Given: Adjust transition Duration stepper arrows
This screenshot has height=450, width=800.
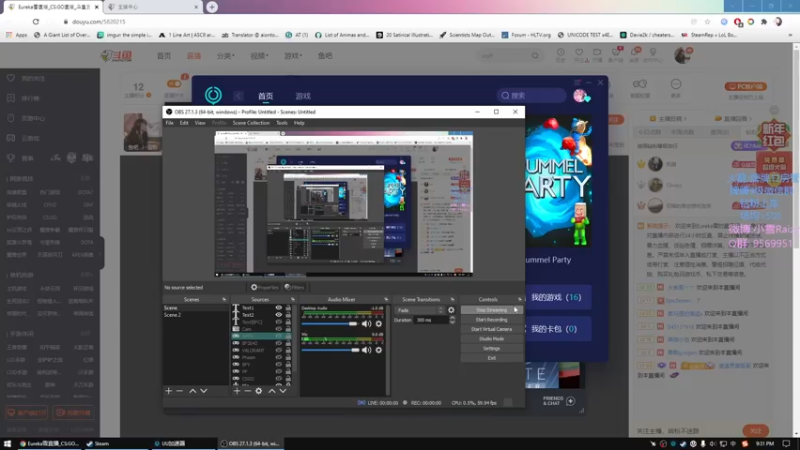Looking at the screenshot, I should click(x=452, y=320).
